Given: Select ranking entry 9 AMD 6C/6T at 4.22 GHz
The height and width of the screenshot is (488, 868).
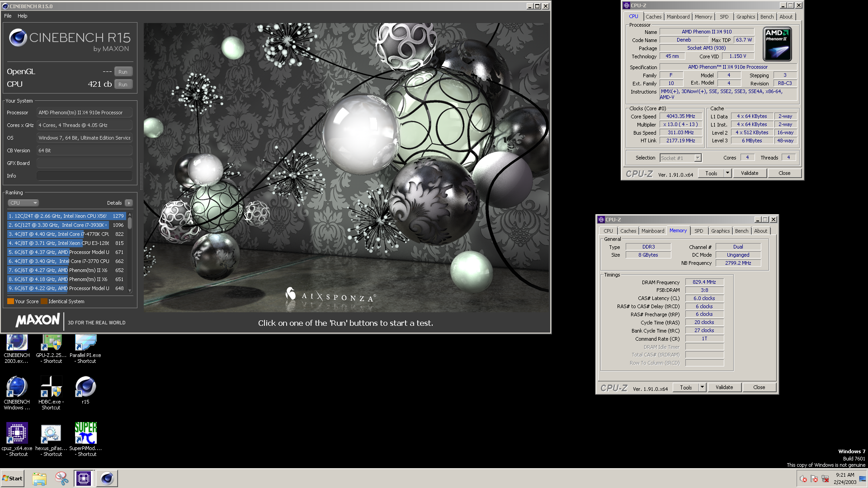Looking at the screenshot, I should coord(66,288).
